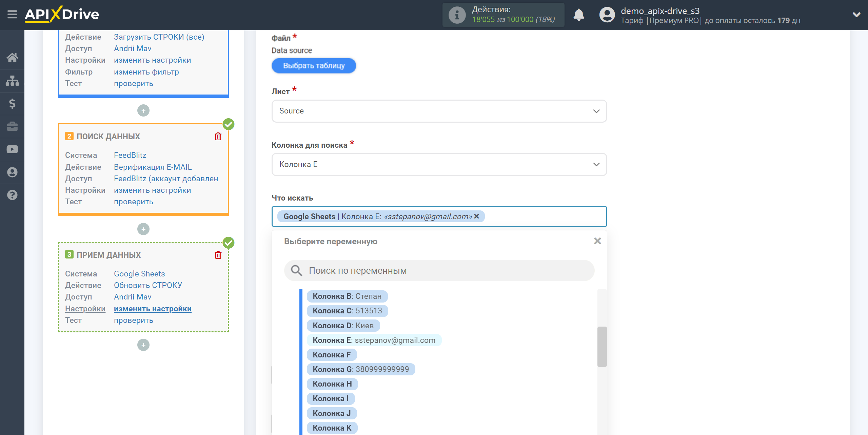Click проверить in ПОИСК ДАННЫХ block
Screen dimensions: 868x435
pyautogui.click(x=134, y=202)
